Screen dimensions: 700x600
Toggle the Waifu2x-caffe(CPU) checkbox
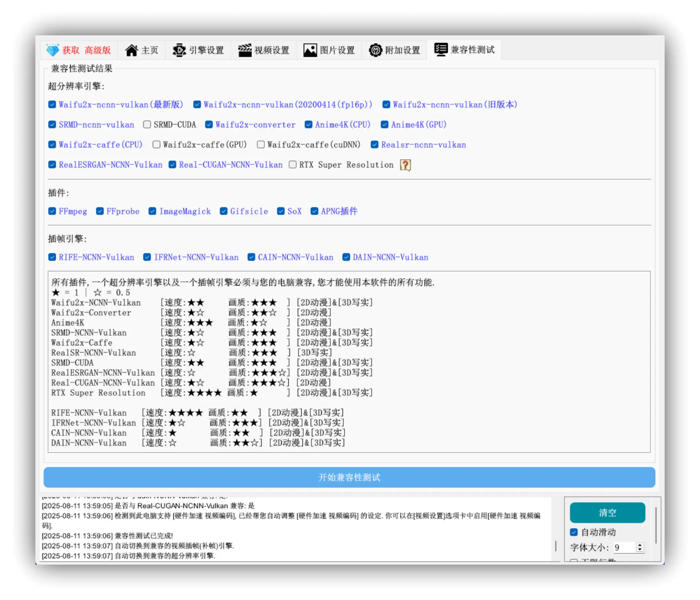point(52,145)
